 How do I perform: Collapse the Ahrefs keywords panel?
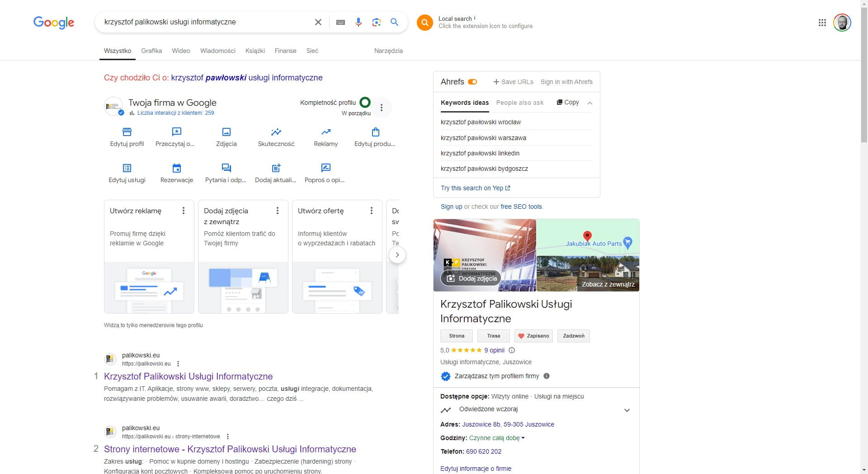[590, 103]
